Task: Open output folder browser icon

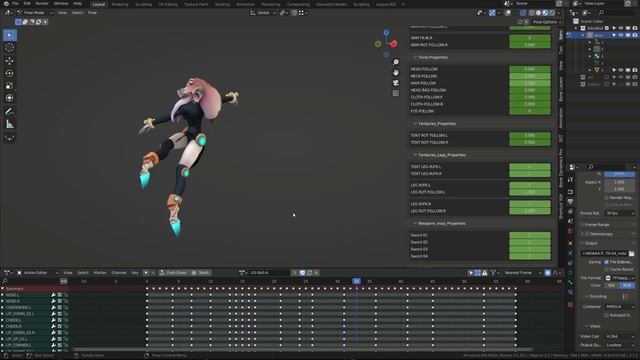Action: 631,253
